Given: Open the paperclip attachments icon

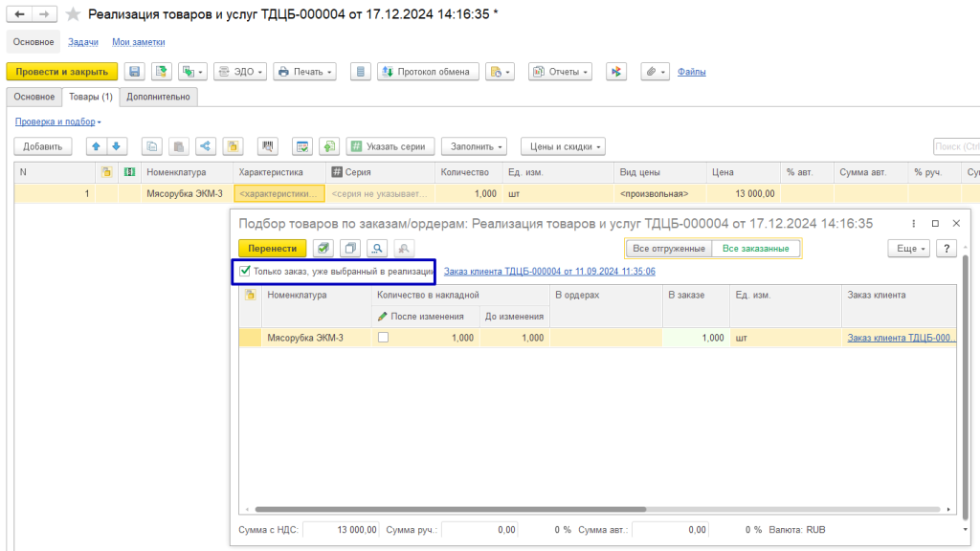Looking at the screenshot, I should click(650, 72).
